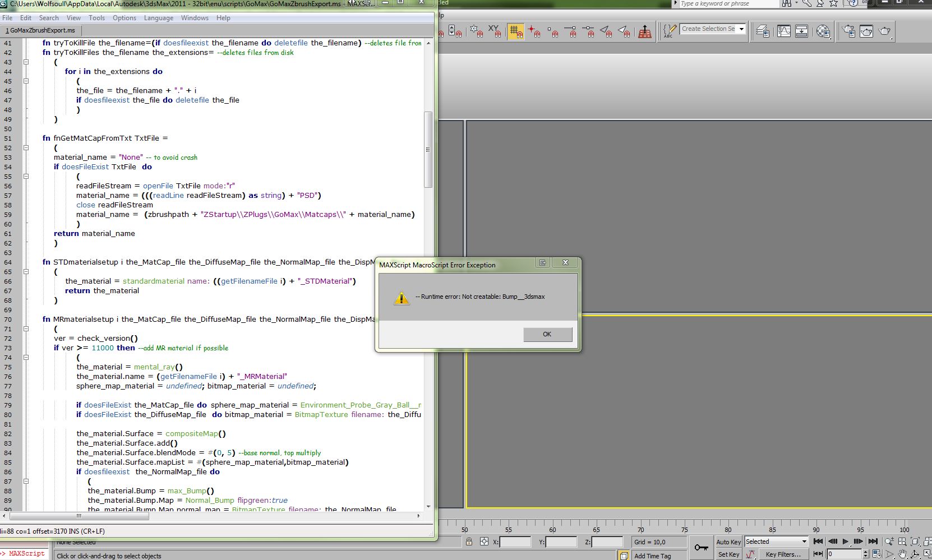Open the Schematic View icon
Image resolution: width=932 pixels, height=560 pixels.
point(802,31)
